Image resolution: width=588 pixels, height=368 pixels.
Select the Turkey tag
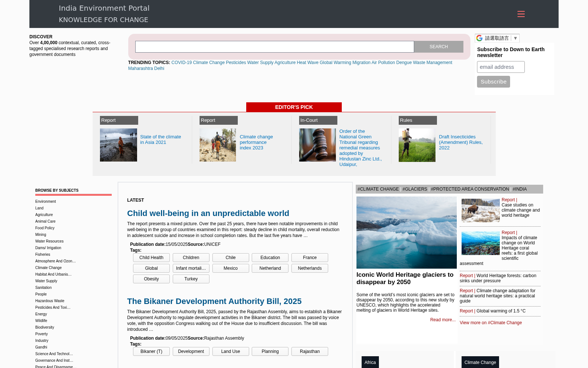point(191,279)
